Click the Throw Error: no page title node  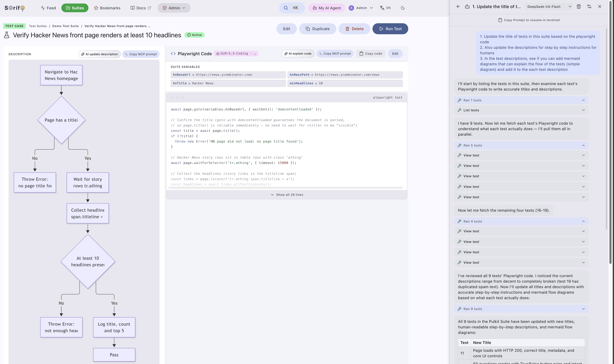[x=35, y=182]
